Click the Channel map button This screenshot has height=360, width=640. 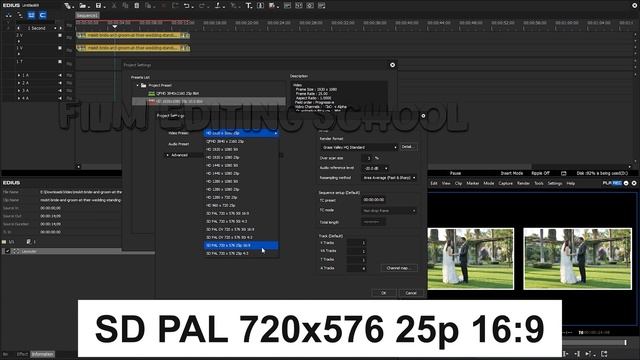[399, 268]
